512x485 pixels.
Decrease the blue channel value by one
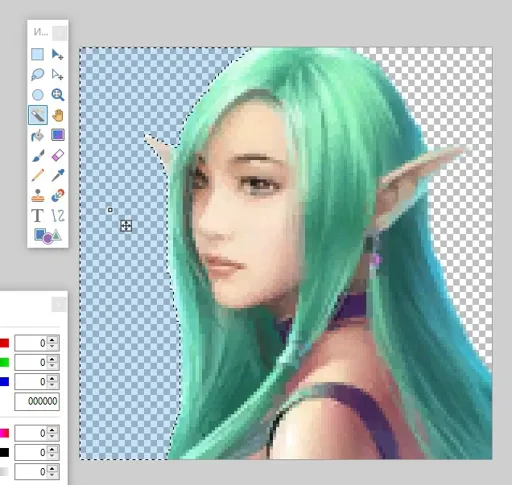52,385
